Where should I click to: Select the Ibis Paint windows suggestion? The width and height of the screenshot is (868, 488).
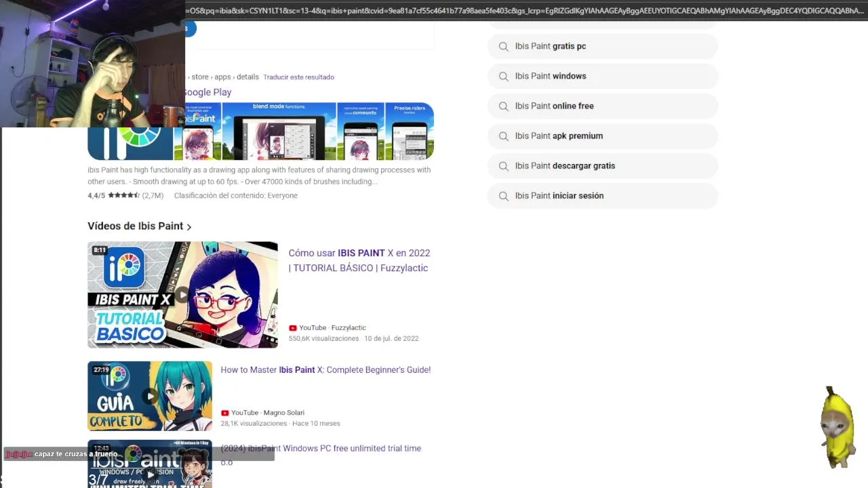(x=602, y=77)
